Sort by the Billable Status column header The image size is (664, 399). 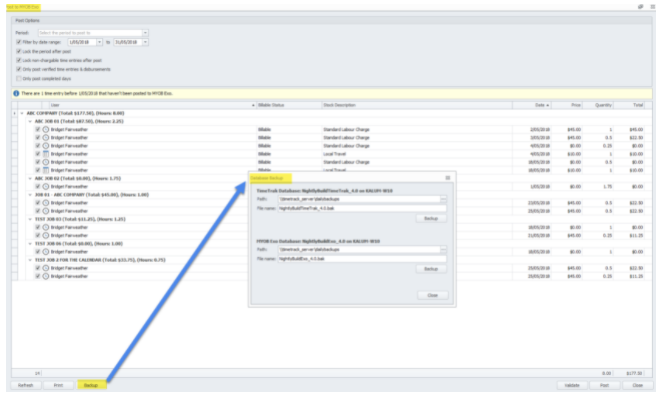(x=289, y=105)
